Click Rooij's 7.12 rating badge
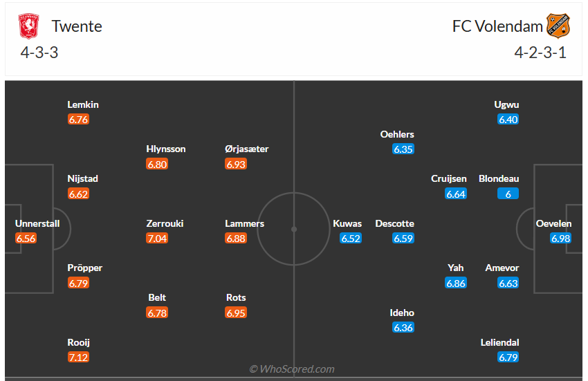This screenshot has width=588, height=381. click(79, 357)
